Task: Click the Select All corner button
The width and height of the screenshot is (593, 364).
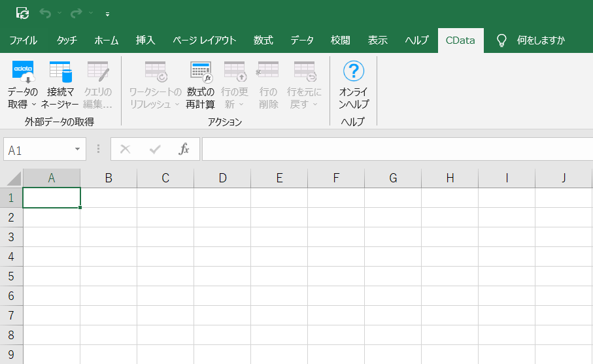Action: pos(11,178)
